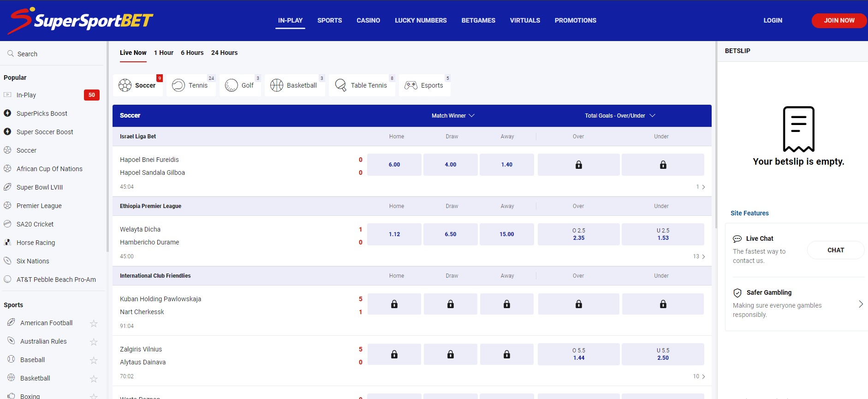Select the Tennis sport icon
The image size is (868, 399).
point(178,85)
